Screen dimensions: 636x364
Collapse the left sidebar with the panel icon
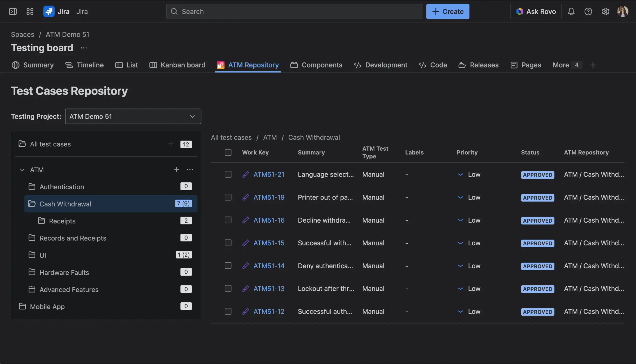(x=13, y=11)
